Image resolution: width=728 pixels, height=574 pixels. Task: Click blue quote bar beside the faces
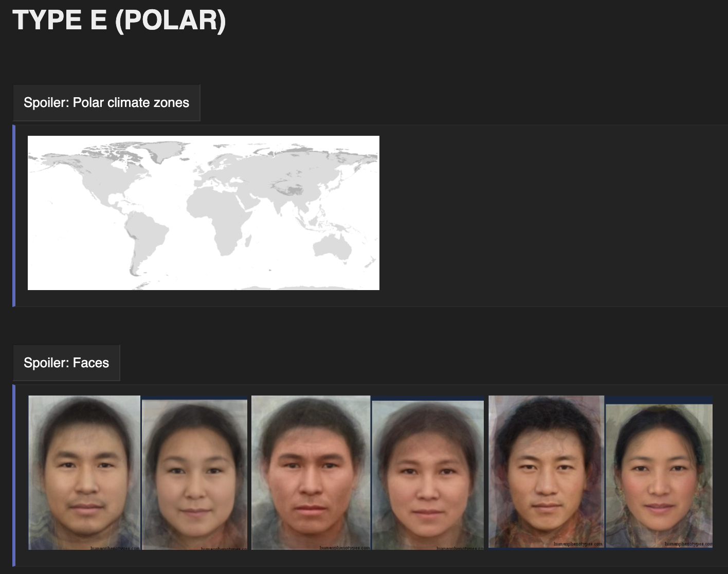point(14,475)
